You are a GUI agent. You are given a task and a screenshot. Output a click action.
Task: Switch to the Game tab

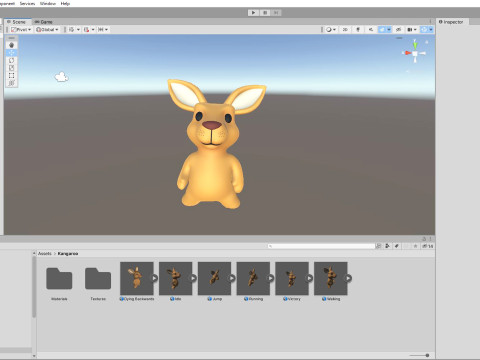click(x=44, y=22)
